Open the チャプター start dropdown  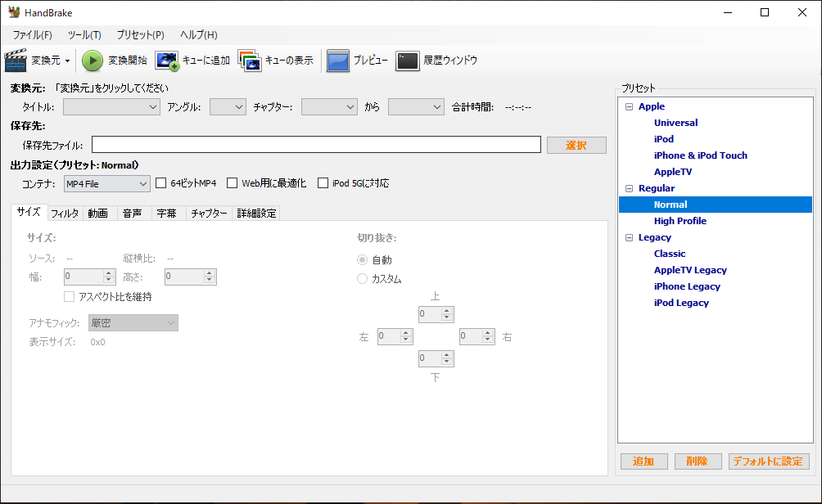(x=329, y=107)
